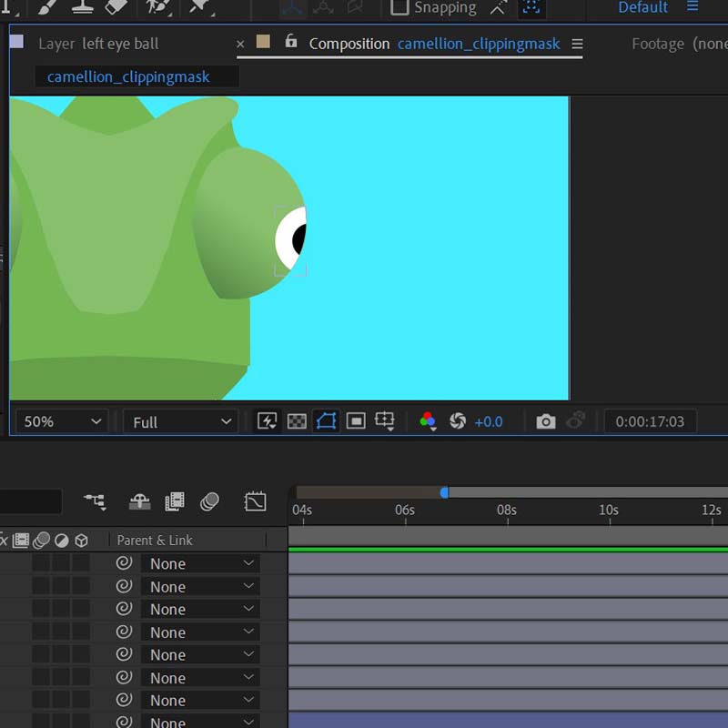Toggle mask and shape path visibility
The image size is (728, 728).
[x=326, y=421]
